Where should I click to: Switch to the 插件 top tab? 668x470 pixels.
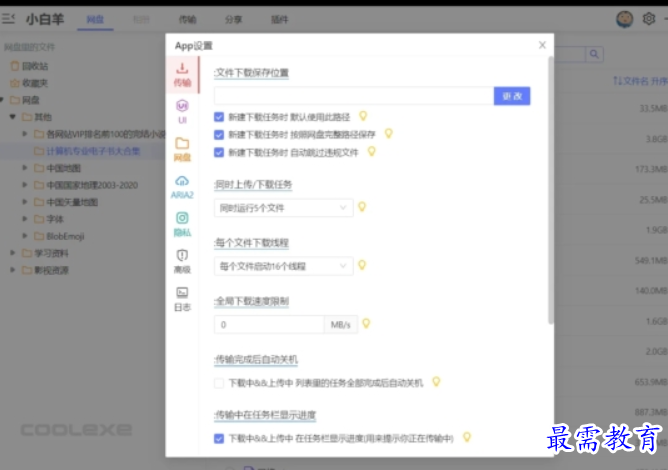click(279, 20)
